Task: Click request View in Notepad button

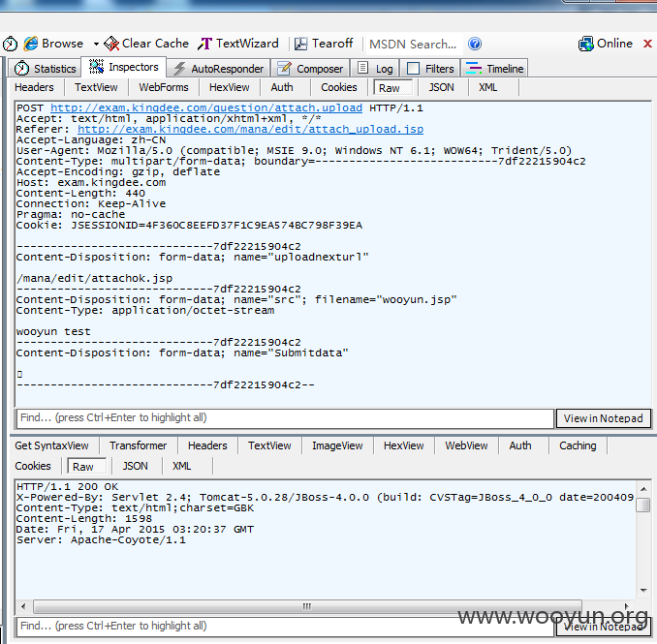Action: [x=603, y=418]
